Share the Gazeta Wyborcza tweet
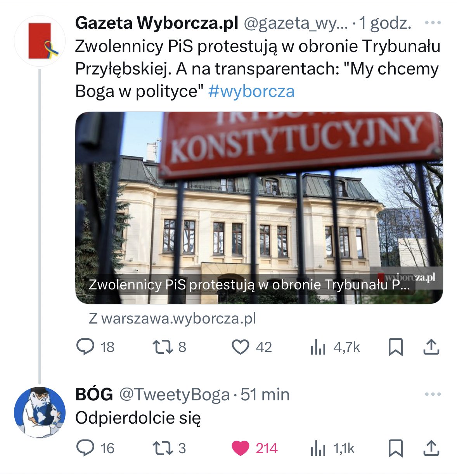457x476 pixels. click(x=431, y=347)
